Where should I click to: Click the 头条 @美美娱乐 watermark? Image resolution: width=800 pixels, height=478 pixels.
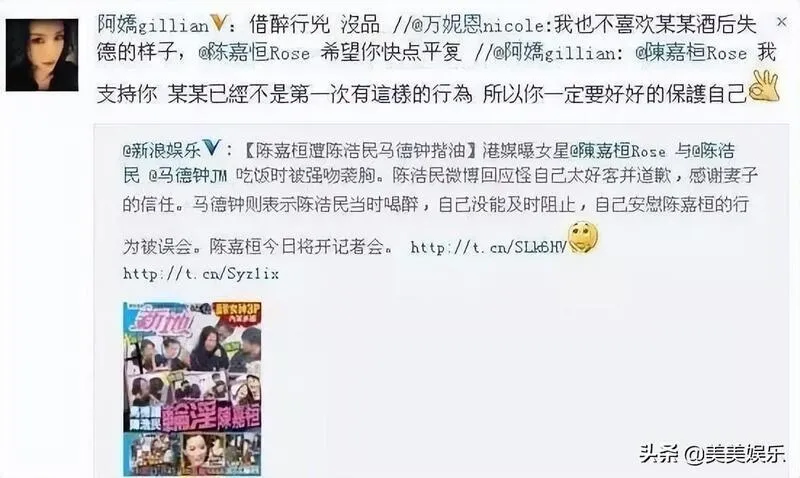(x=712, y=452)
